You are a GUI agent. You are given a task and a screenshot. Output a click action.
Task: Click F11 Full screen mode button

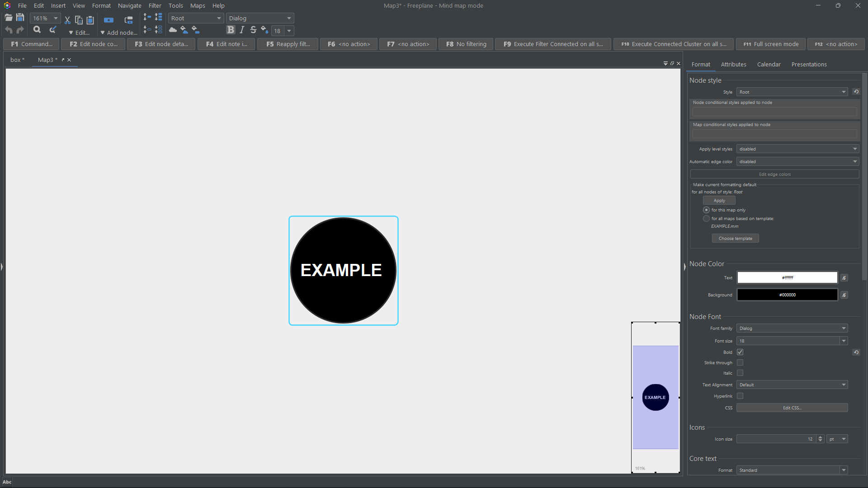click(771, 44)
